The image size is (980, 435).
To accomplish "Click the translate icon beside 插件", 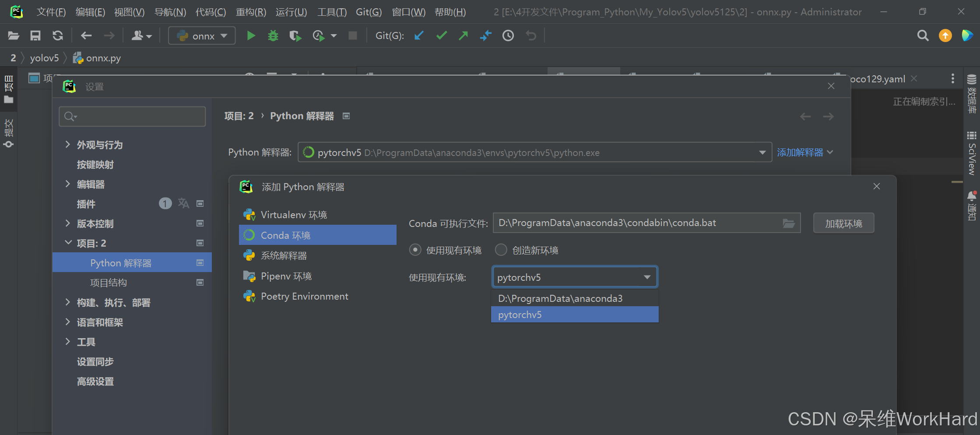I will coord(183,203).
